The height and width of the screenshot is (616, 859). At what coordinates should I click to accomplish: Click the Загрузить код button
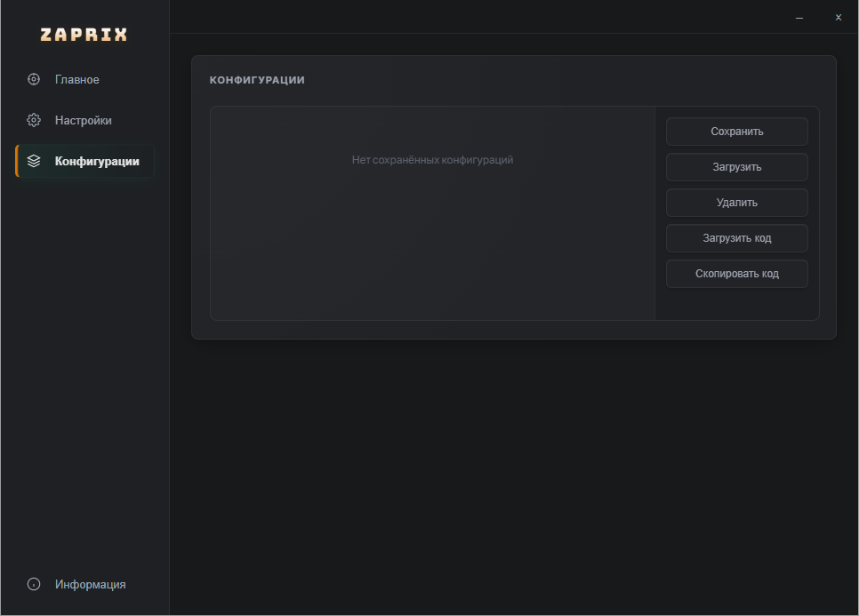[737, 238]
